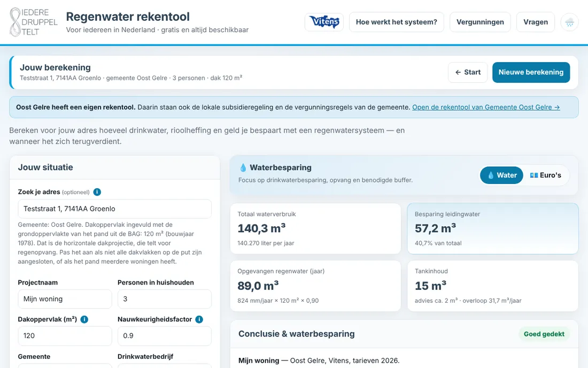Open the Vergunningen menu item
This screenshot has width=588, height=368.
point(480,22)
